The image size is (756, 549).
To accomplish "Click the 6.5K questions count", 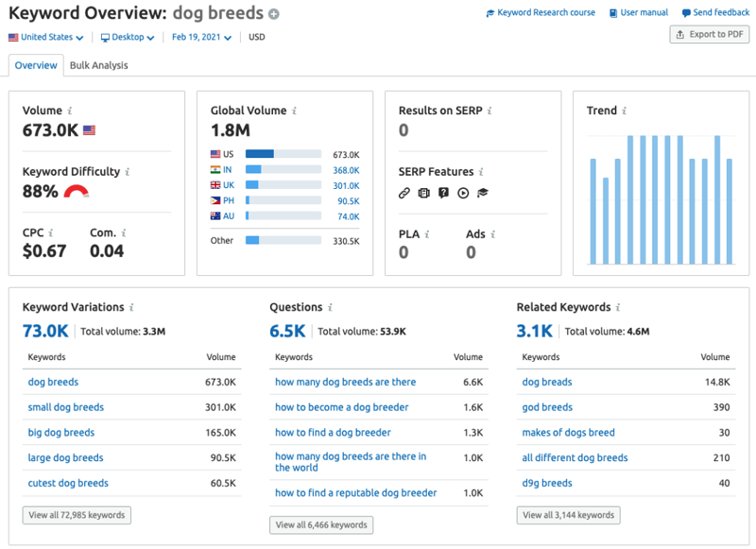I will click(287, 331).
